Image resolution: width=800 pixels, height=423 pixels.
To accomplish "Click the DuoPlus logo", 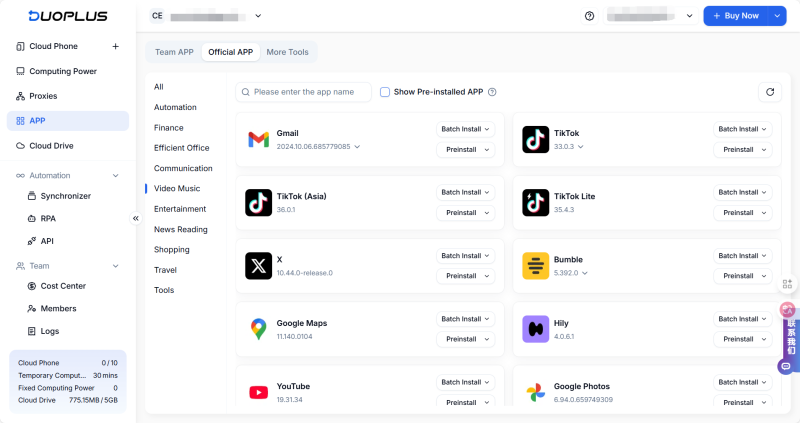I will coord(68,16).
